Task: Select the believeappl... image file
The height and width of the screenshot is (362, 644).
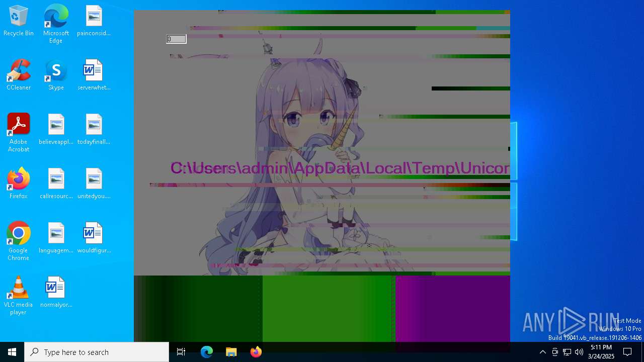Action: coord(56,130)
